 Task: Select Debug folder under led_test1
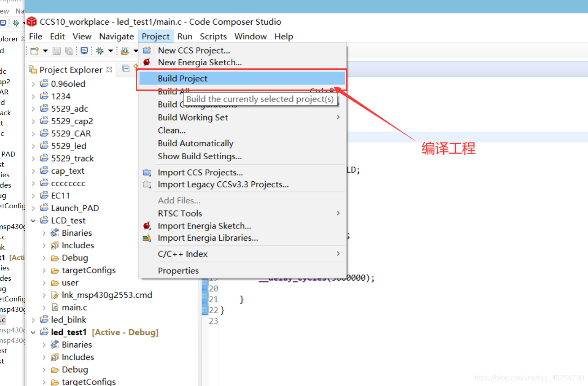click(x=75, y=369)
